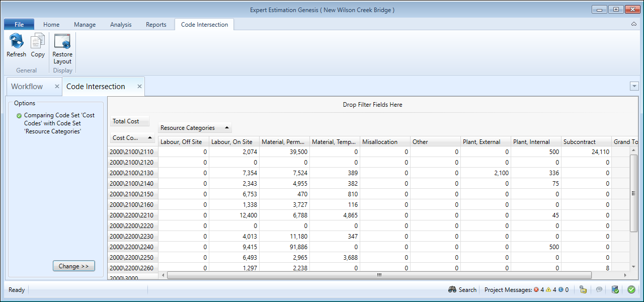Image resolution: width=644 pixels, height=302 pixels.
Task: Close the Code Intersection document tab
Action: (140, 87)
